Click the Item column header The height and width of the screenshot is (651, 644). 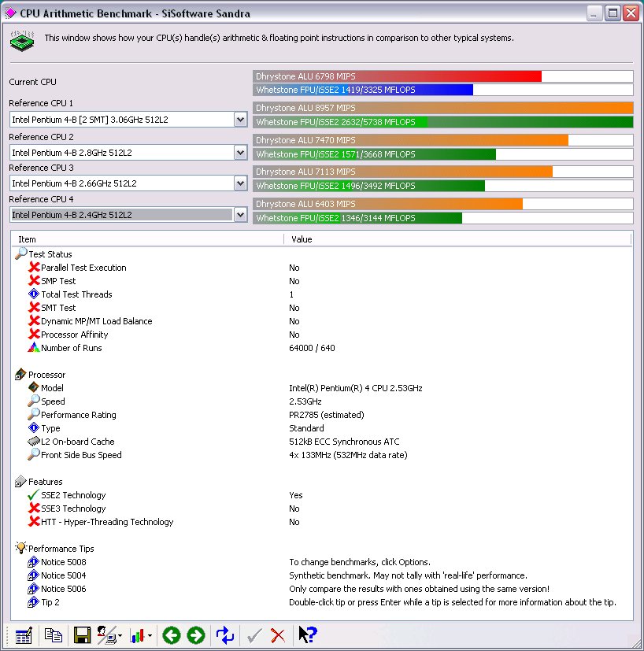click(x=149, y=239)
